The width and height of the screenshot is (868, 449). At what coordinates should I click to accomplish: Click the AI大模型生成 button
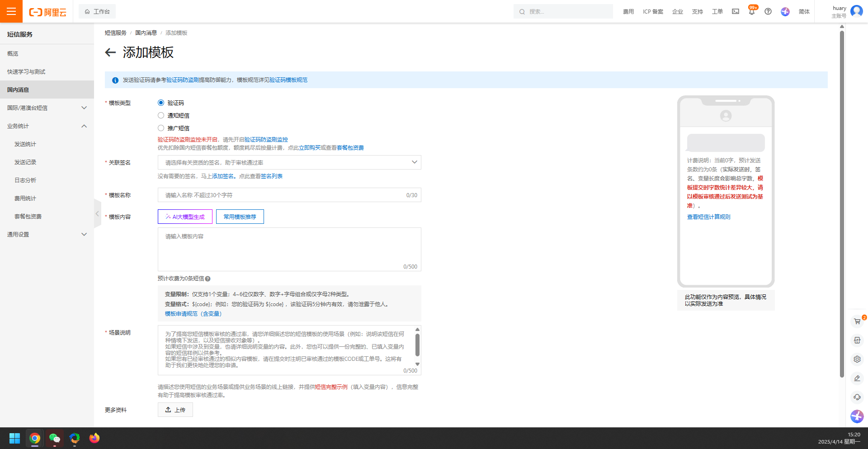click(x=185, y=217)
